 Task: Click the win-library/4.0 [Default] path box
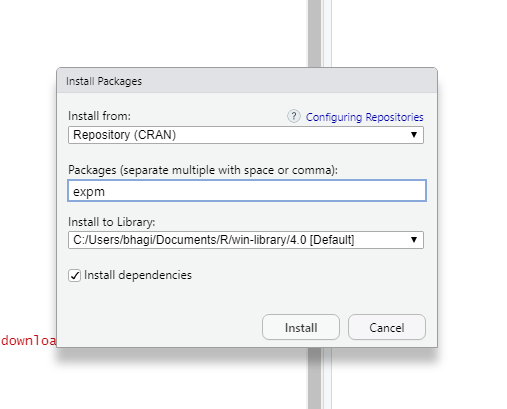click(246, 240)
